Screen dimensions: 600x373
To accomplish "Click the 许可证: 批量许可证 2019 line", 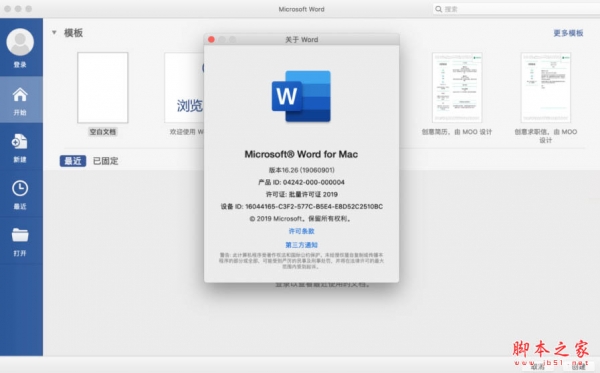I will (x=302, y=194).
